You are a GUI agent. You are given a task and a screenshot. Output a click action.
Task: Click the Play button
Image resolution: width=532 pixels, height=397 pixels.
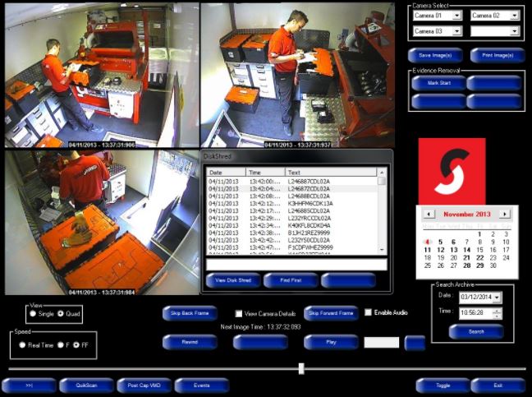tap(331, 342)
